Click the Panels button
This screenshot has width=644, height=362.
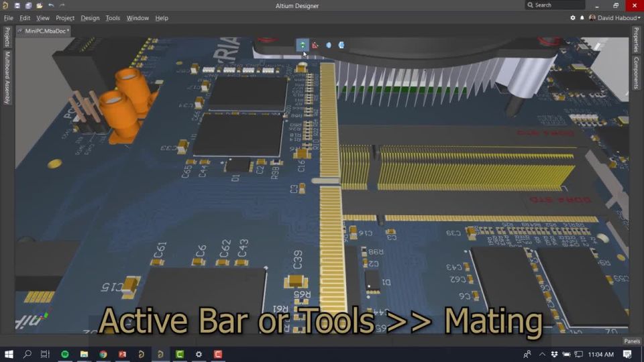tap(632, 341)
